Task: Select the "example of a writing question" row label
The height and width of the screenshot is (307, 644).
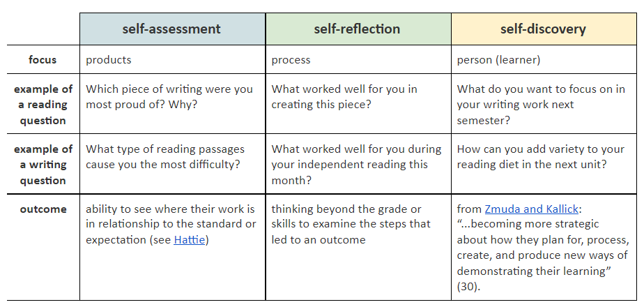Action: (x=43, y=165)
